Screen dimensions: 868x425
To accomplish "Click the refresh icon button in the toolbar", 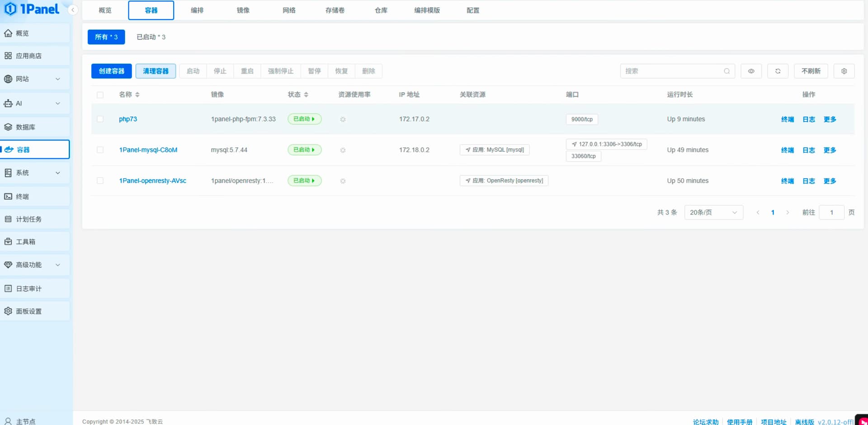I will pos(778,71).
